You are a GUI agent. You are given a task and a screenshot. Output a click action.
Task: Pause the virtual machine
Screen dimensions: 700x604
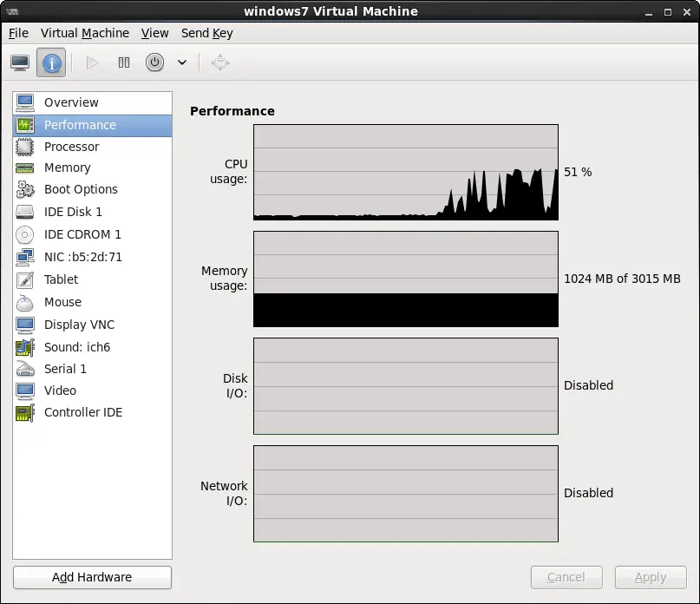tap(124, 62)
